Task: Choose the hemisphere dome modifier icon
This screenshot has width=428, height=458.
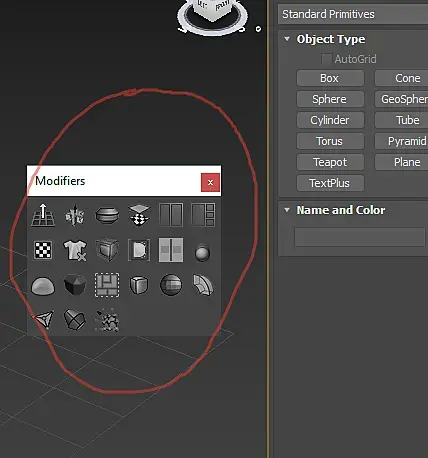Action: pos(43,286)
